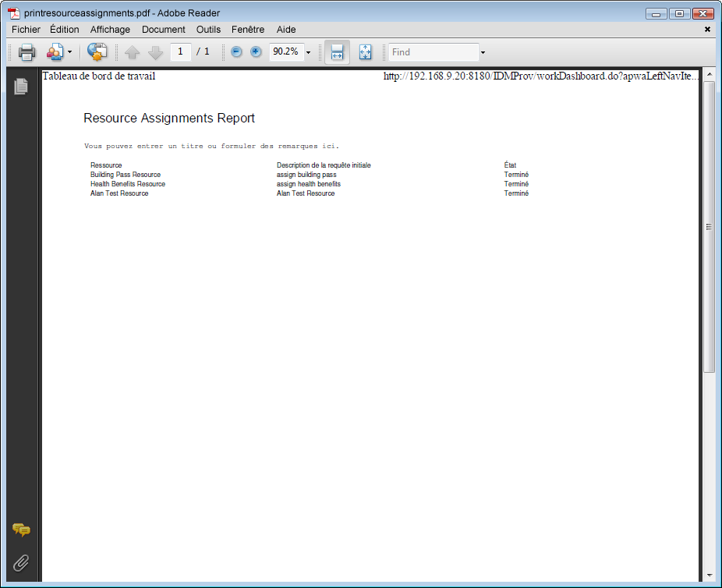Image resolution: width=722 pixels, height=588 pixels.
Task: Click the 'Health Benefits Resource' row text
Action: pyautogui.click(x=128, y=184)
